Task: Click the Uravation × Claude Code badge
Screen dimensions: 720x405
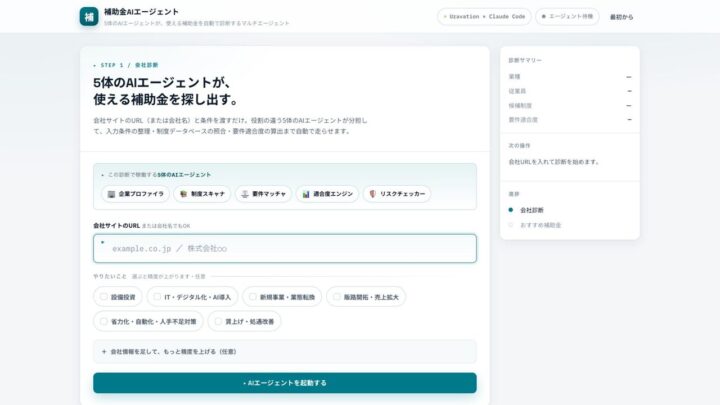Action: click(484, 17)
